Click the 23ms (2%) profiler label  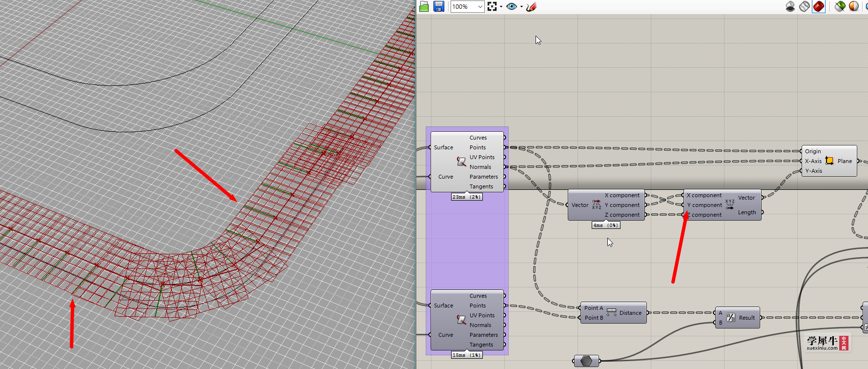click(x=466, y=197)
